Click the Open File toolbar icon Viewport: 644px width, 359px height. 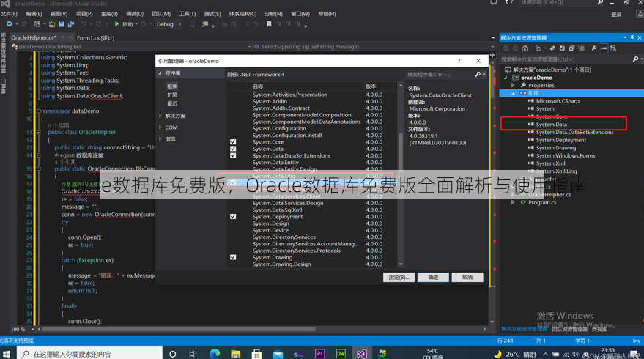point(52,24)
